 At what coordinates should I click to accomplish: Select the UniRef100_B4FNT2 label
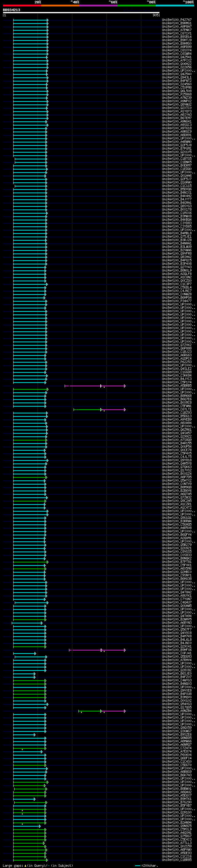coord(177,81)
